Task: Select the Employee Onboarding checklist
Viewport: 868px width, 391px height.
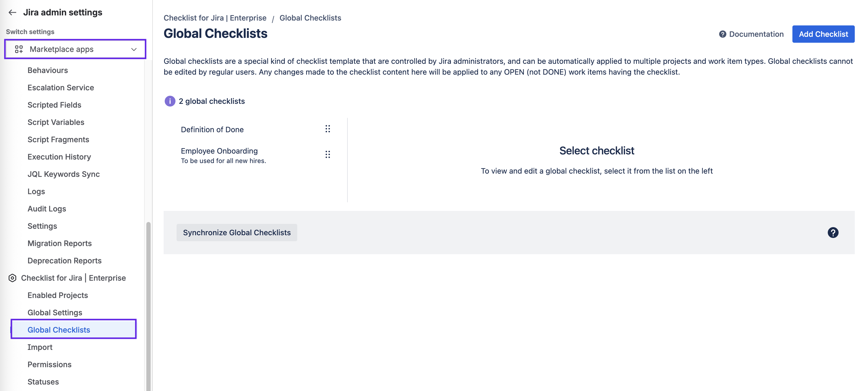Action: [219, 151]
